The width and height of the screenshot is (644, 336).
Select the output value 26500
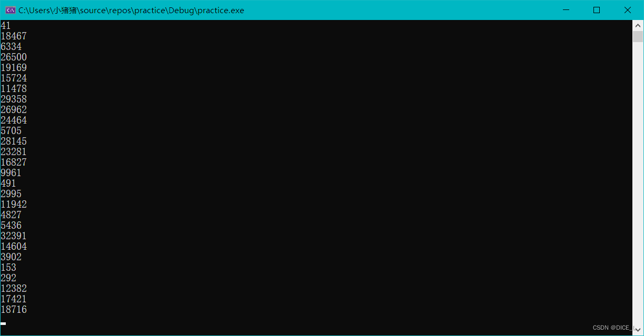[14, 57]
